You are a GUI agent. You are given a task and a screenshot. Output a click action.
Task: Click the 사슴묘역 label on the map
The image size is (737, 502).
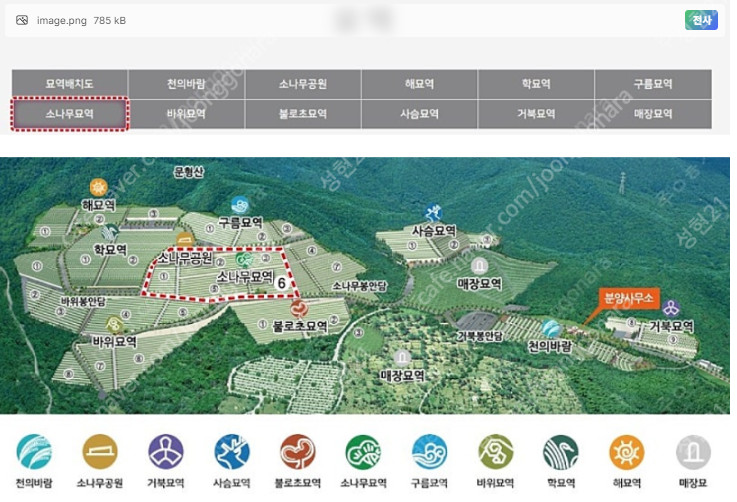click(x=434, y=230)
